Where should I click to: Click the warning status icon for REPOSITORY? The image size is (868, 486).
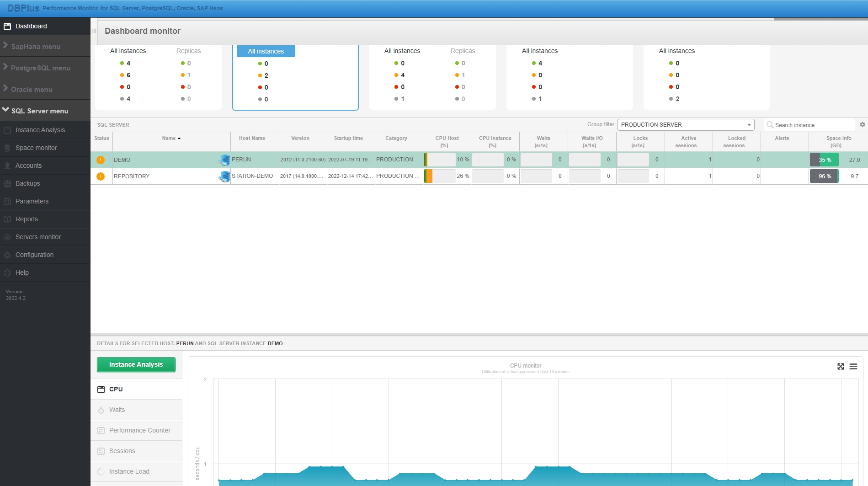point(101,176)
